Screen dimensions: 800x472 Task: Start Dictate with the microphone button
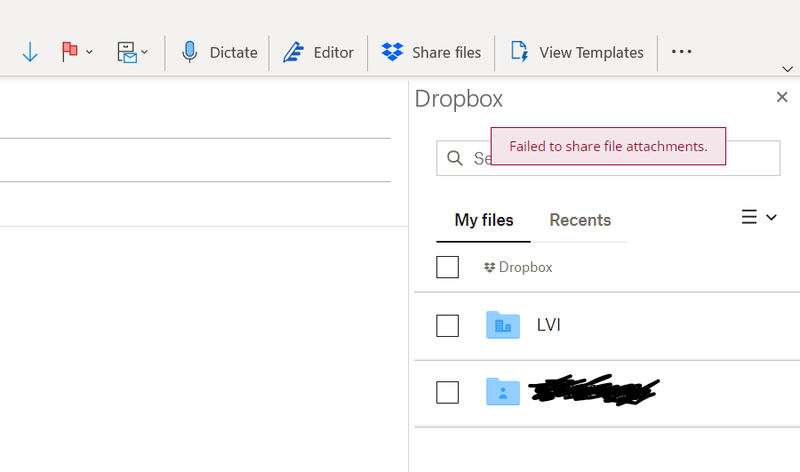click(x=219, y=52)
